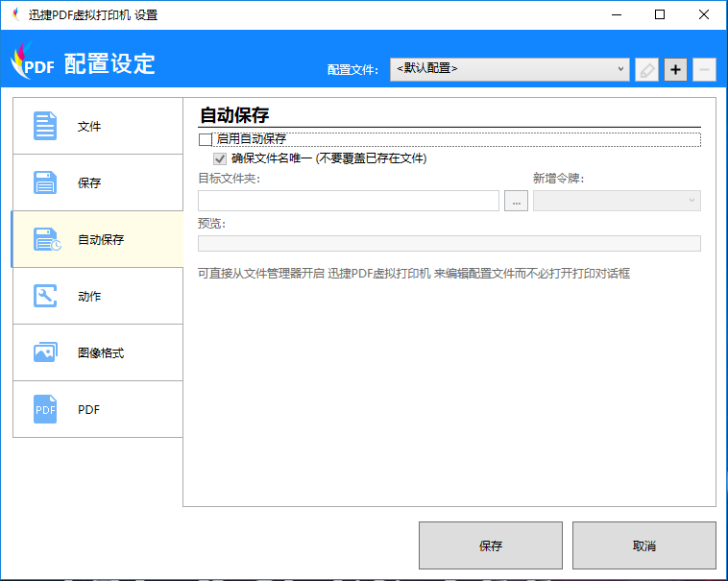The width and height of the screenshot is (728, 581).
Task: Click the 新增令牌: label
Action: (558, 179)
